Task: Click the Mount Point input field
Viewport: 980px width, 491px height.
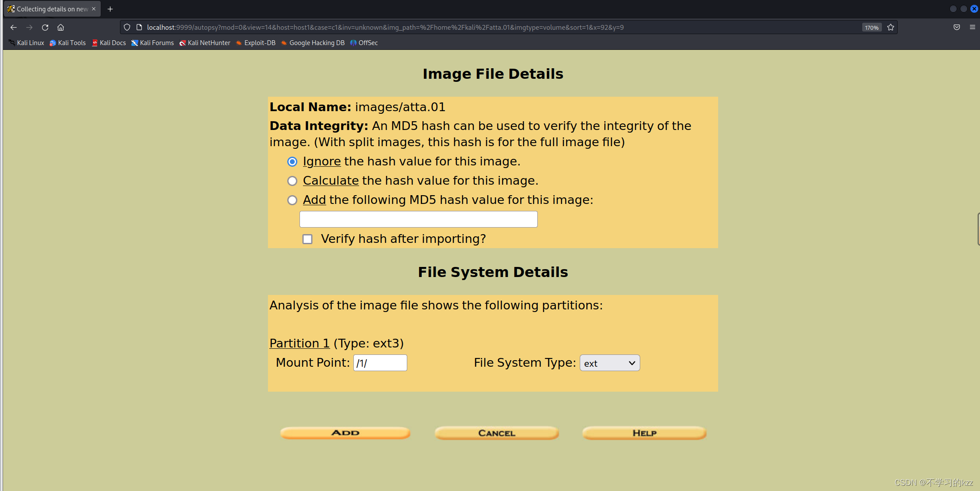Action: coord(380,363)
